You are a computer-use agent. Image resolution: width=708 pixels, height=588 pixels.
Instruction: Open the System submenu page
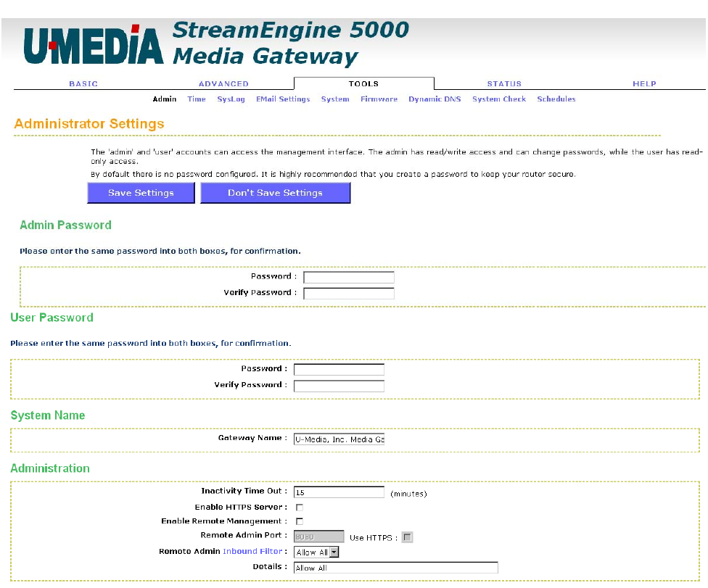335,99
